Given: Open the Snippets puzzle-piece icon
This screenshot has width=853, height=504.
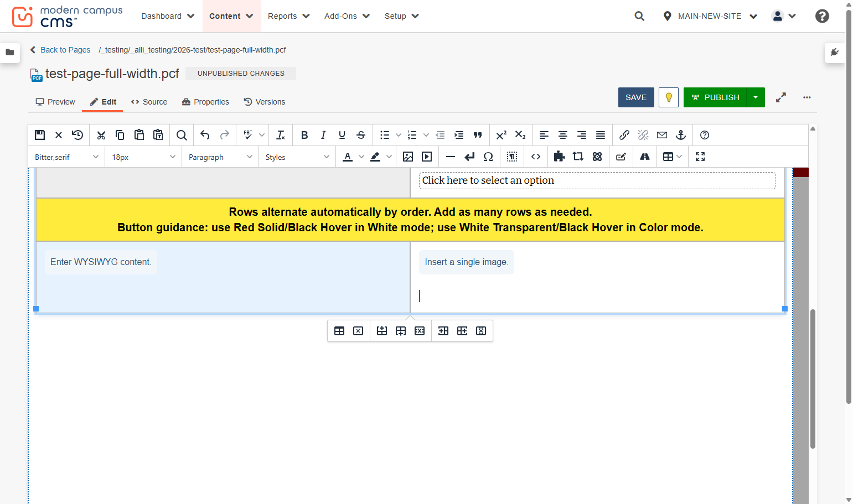Looking at the screenshot, I should pos(559,157).
